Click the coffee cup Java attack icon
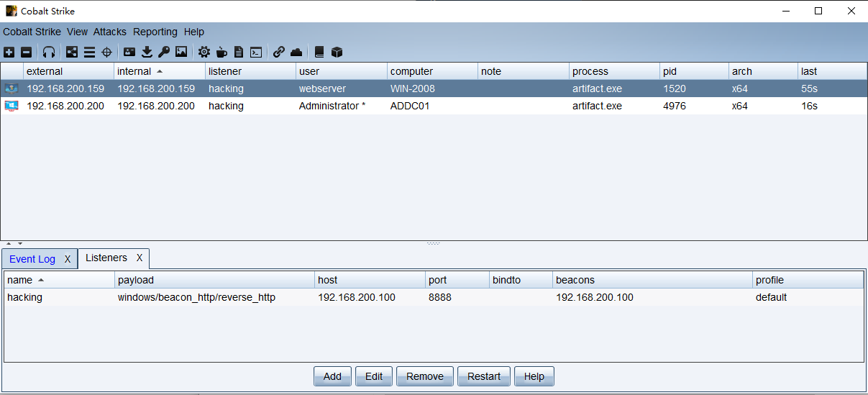The height and width of the screenshot is (395, 868). (x=221, y=52)
